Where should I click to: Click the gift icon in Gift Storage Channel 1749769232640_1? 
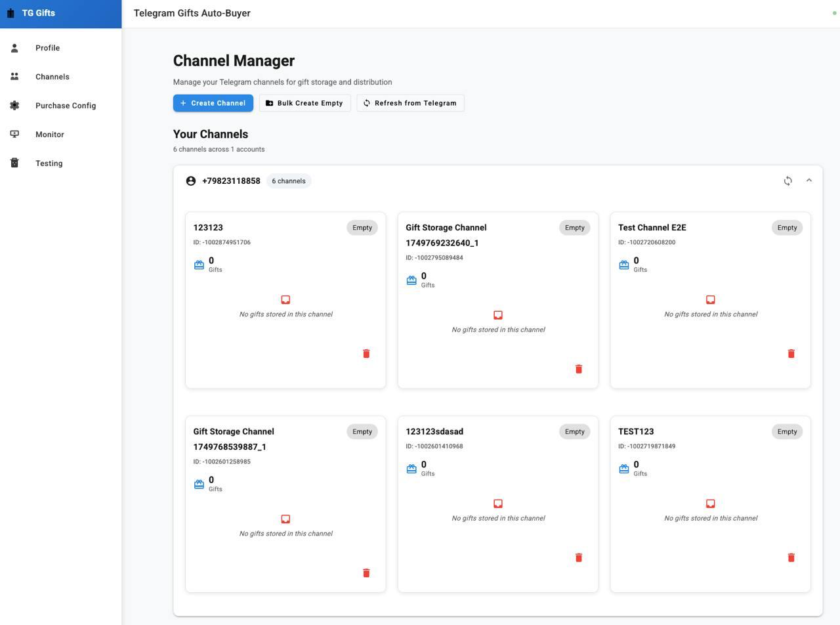(411, 280)
